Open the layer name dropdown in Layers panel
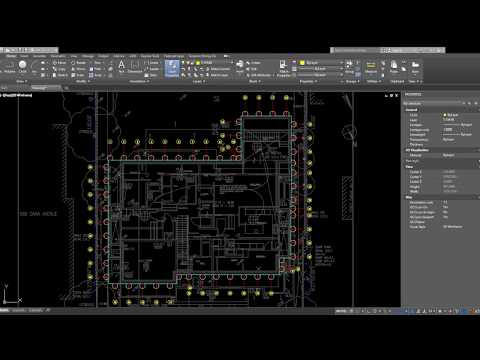Image resolution: width=480 pixels, height=360 pixels. pyautogui.click(x=215, y=63)
